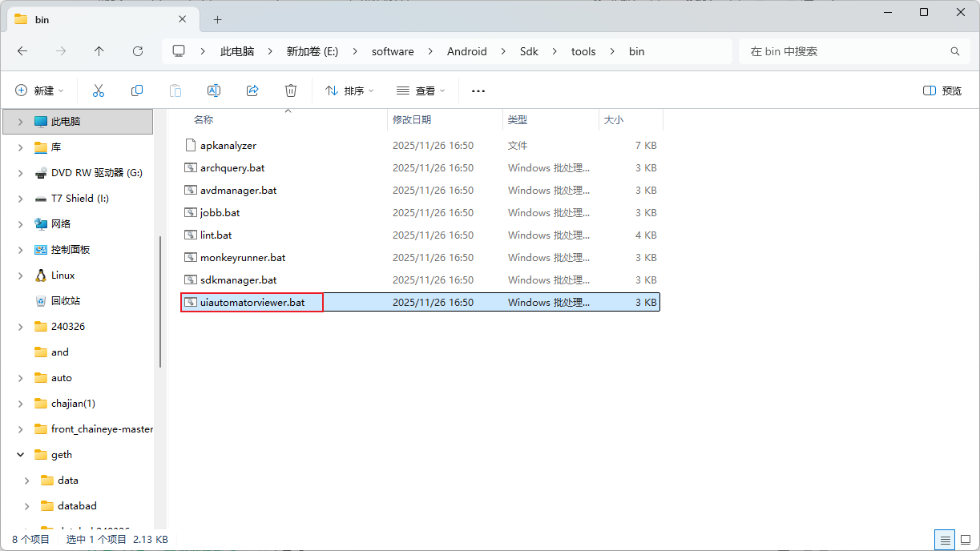Switch to details view icon in status bar
Screen dimensions: 980x551
pos(946,540)
